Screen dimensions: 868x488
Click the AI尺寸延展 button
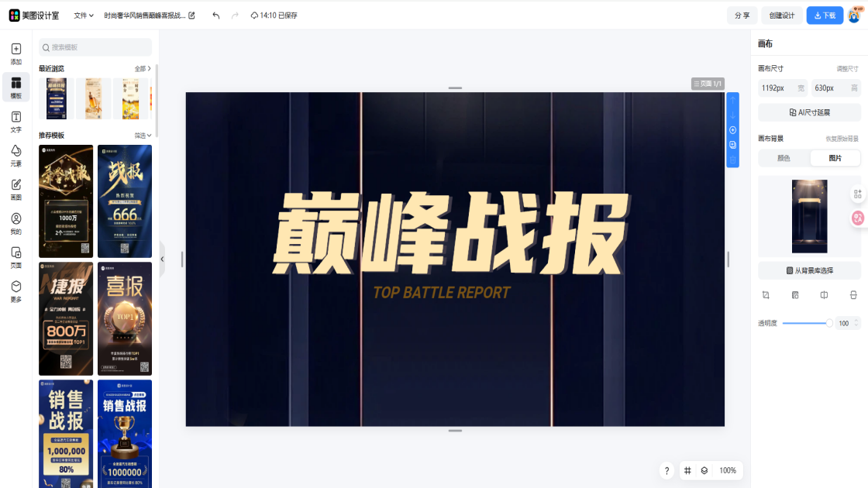pyautogui.click(x=809, y=112)
